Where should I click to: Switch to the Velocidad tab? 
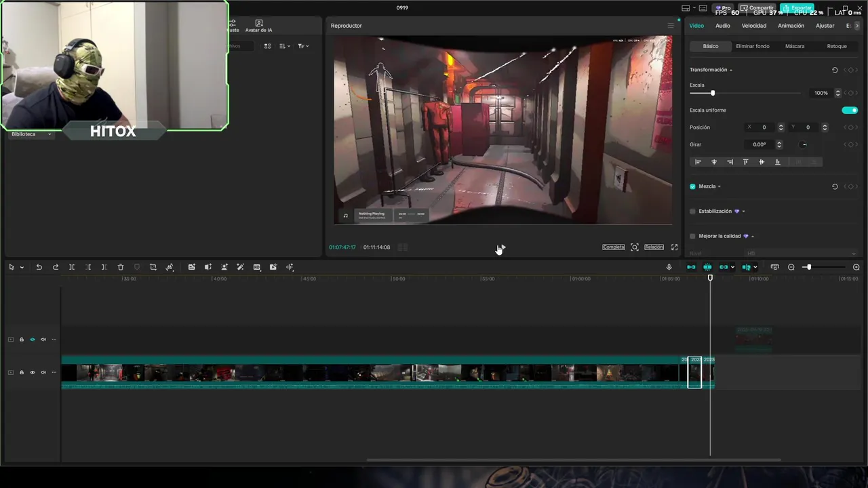[x=754, y=26]
